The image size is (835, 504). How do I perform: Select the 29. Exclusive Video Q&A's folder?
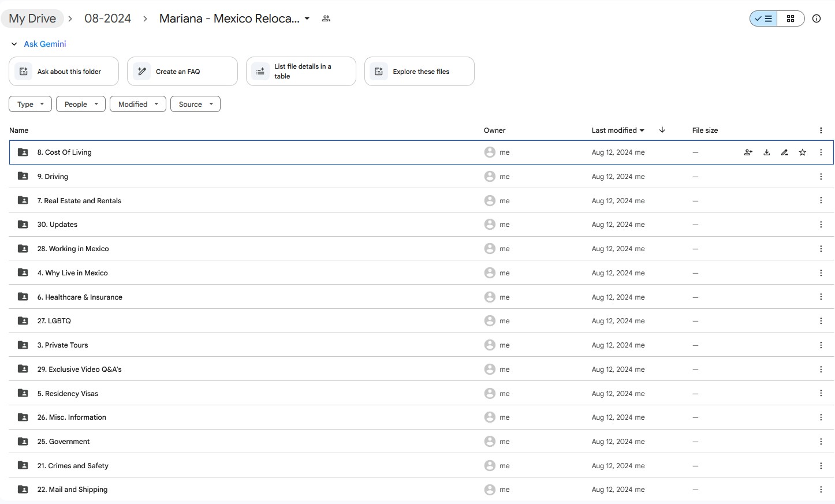422,369
